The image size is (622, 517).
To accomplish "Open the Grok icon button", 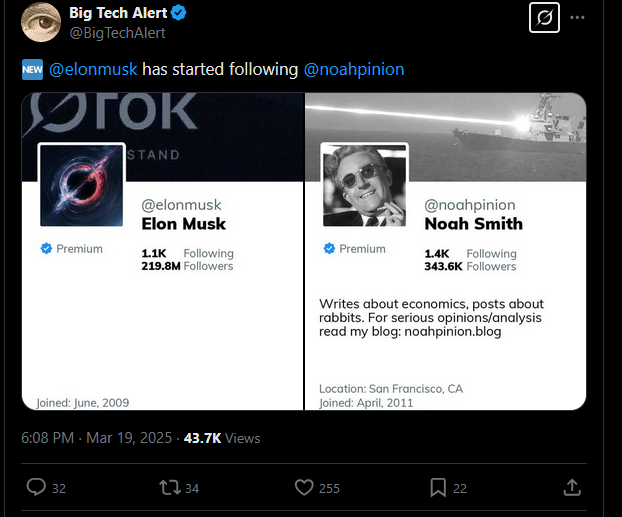I will coord(544,18).
